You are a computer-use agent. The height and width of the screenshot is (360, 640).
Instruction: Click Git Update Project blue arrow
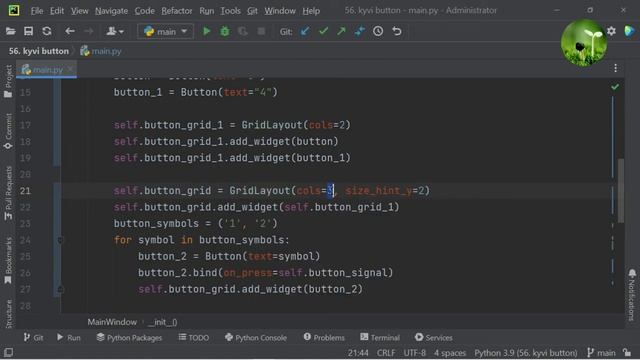(x=305, y=31)
